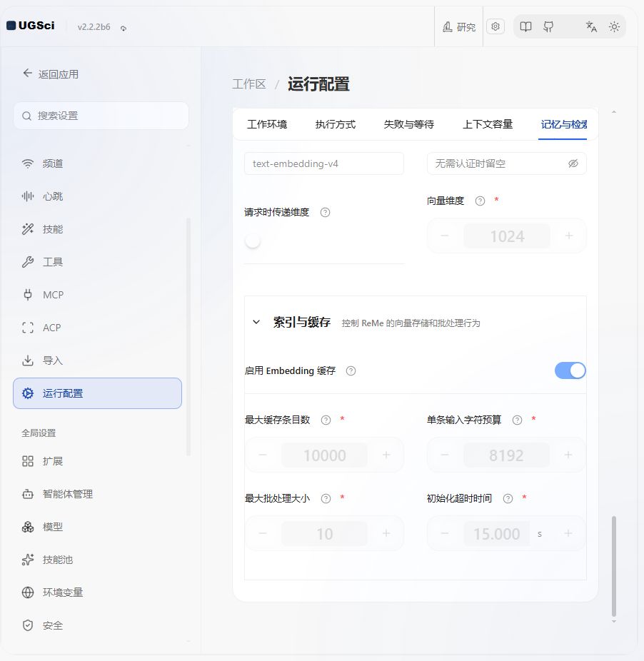The width and height of the screenshot is (644, 661).
Task: Collapse the 索引与缓存 section
Action: click(x=256, y=322)
